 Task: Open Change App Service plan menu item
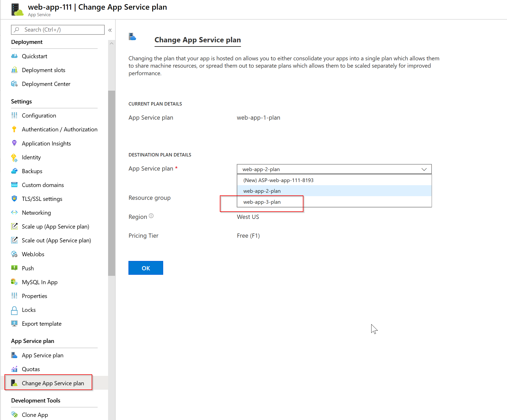click(x=53, y=383)
